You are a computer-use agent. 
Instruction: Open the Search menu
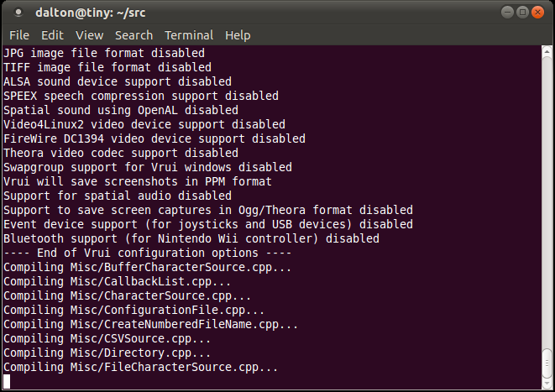pyautogui.click(x=134, y=35)
